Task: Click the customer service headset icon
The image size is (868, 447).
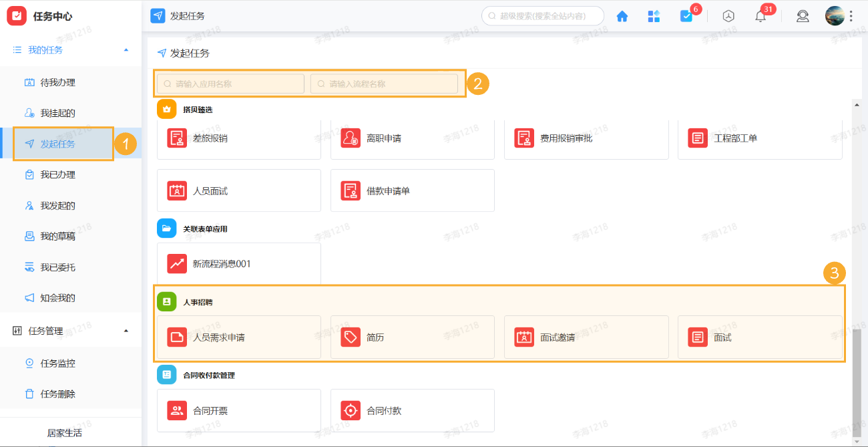Action: coord(803,17)
